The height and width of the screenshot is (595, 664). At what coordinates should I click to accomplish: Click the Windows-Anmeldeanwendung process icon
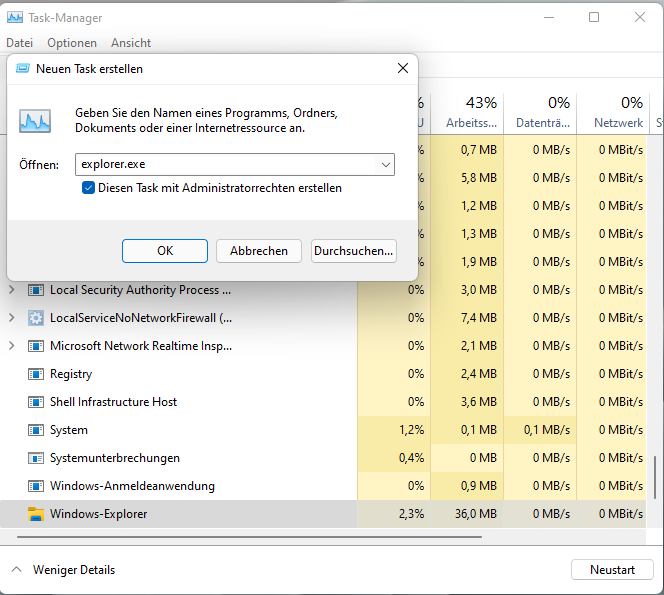point(36,486)
